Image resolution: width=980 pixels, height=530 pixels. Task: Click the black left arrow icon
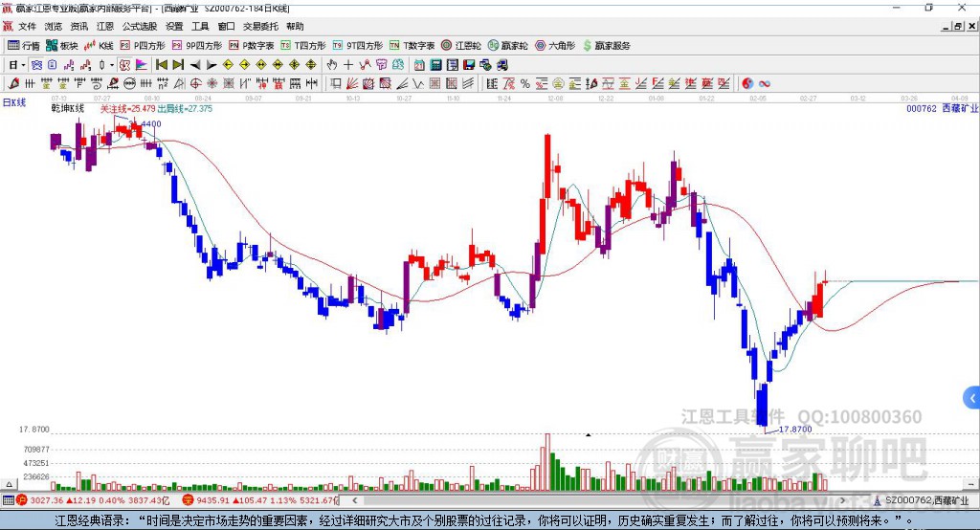(x=195, y=65)
